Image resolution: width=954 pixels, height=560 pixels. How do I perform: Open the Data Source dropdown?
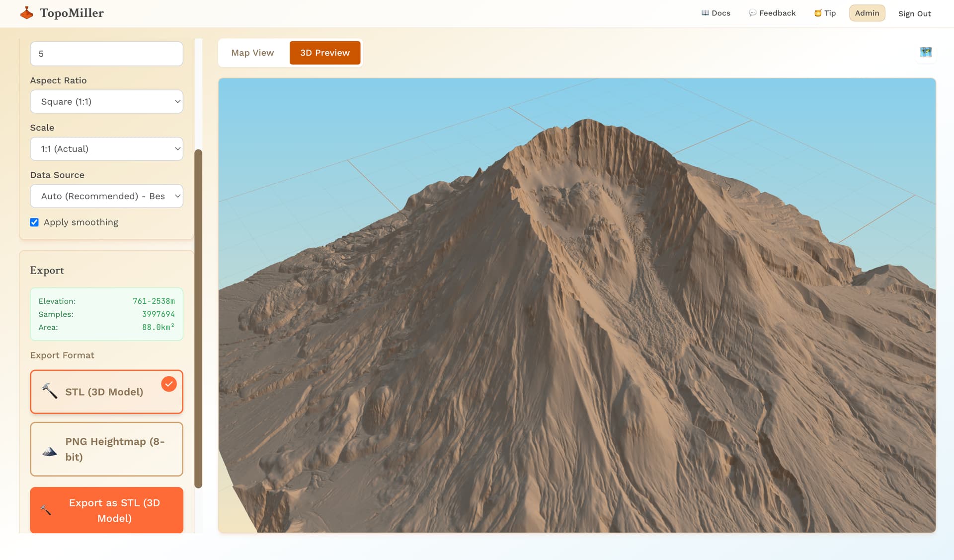(106, 196)
